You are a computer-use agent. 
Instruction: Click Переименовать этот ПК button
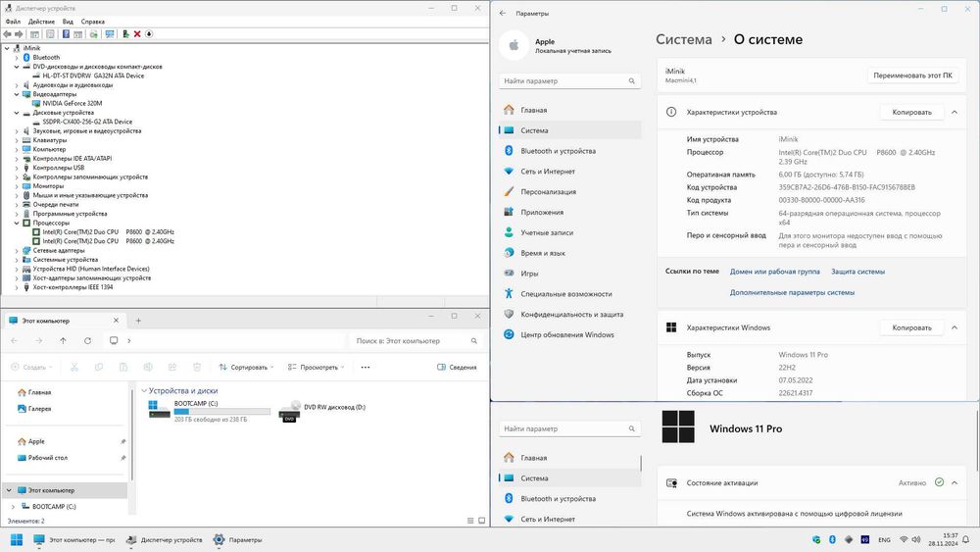tap(912, 75)
